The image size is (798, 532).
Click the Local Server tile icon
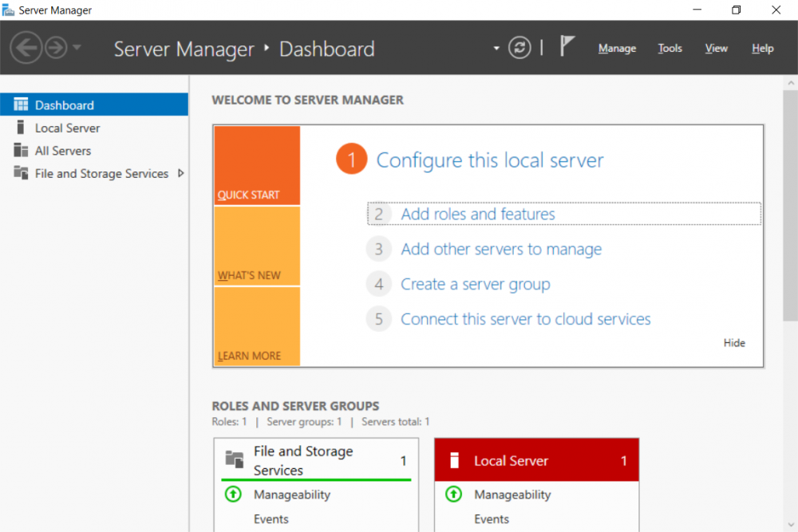tap(455, 460)
